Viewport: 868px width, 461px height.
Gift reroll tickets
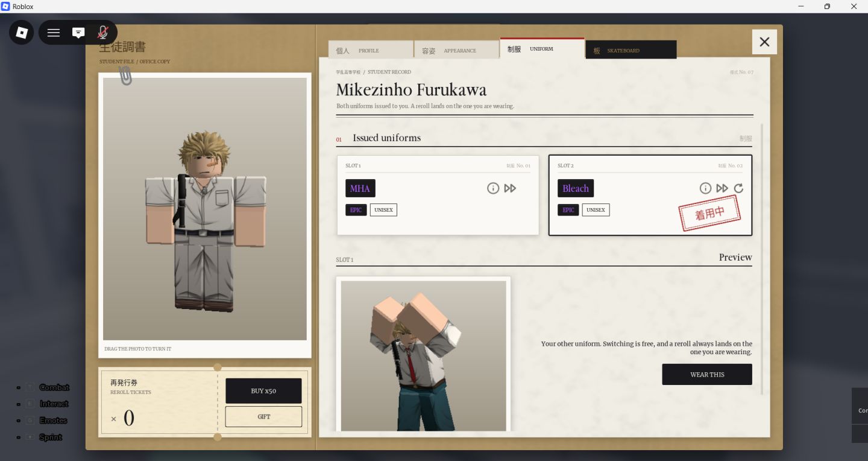[263, 417]
